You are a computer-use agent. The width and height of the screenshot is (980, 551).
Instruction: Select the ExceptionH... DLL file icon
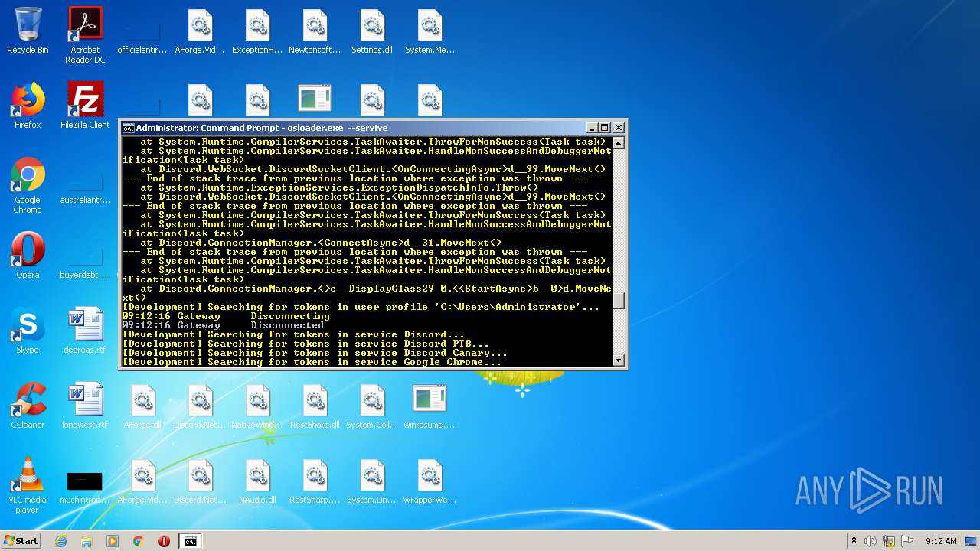pos(257,31)
